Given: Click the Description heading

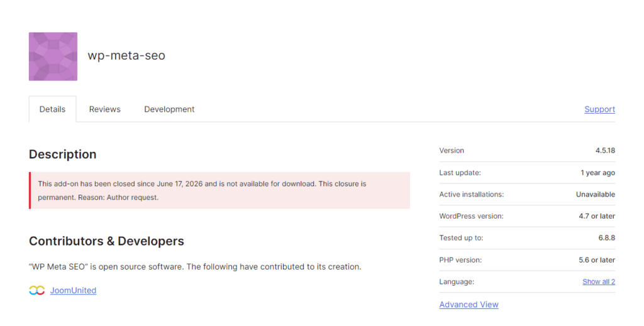Looking at the screenshot, I should tap(63, 154).
